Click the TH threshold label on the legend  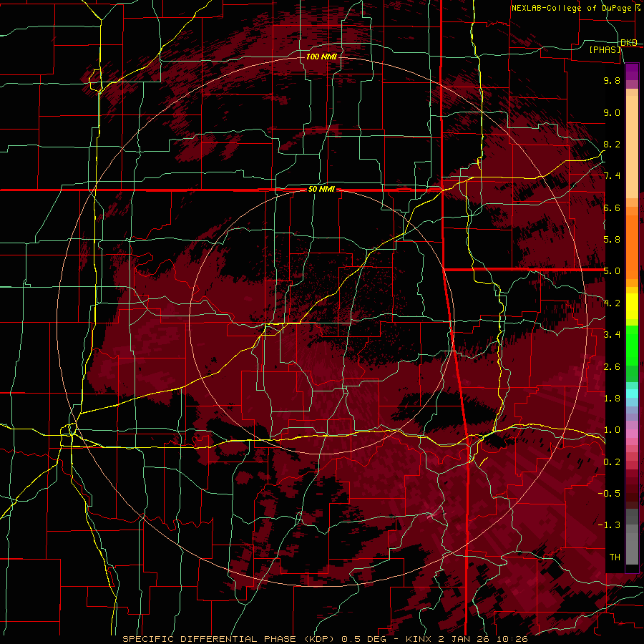(615, 557)
